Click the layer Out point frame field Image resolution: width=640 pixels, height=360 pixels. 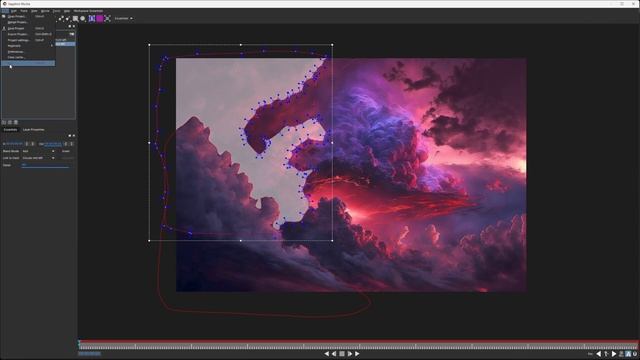(x=52, y=144)
